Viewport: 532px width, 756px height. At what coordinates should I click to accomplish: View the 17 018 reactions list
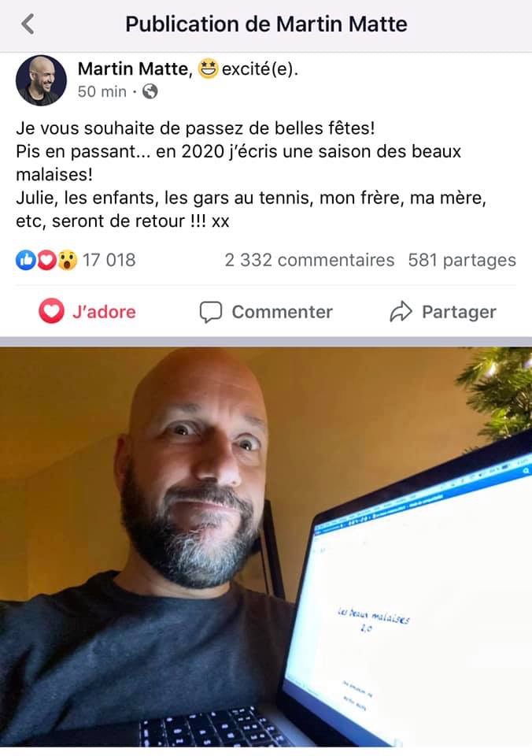109,260
